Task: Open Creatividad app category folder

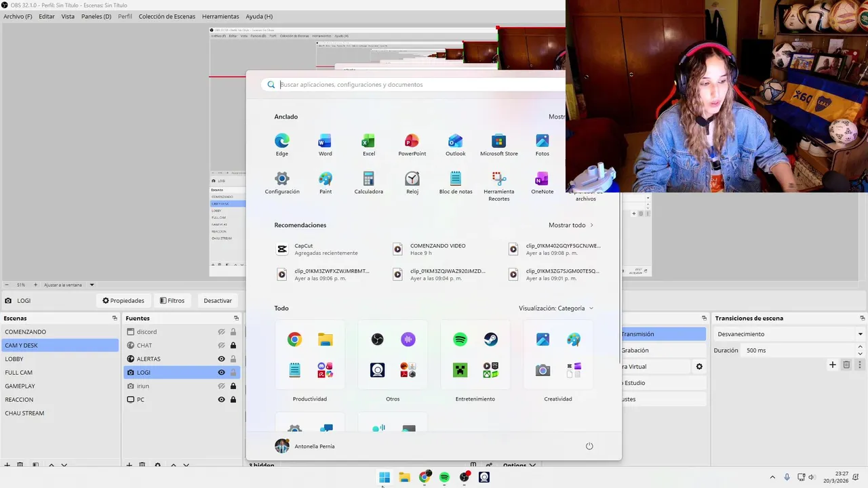Action: click(x=558, y=354)
